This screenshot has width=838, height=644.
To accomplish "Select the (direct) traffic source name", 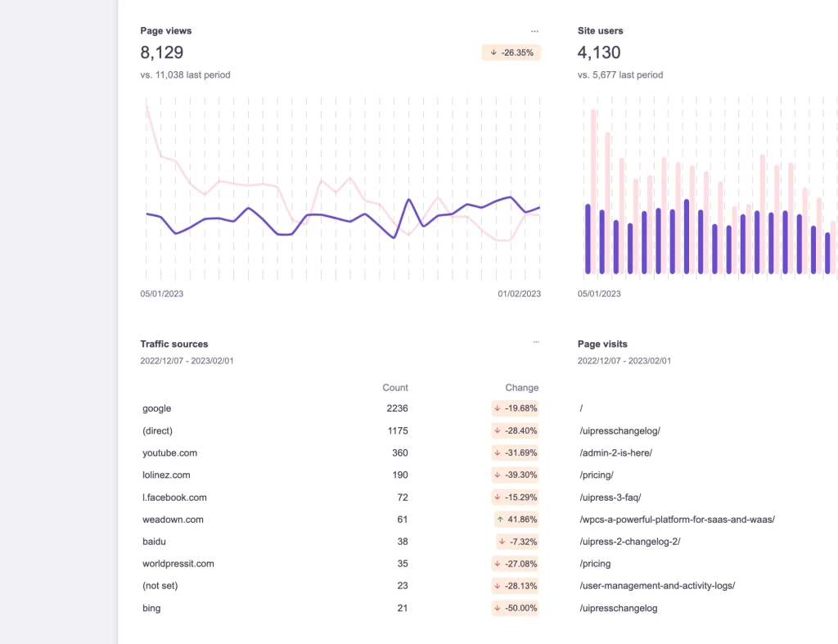I will pos(158,430).
